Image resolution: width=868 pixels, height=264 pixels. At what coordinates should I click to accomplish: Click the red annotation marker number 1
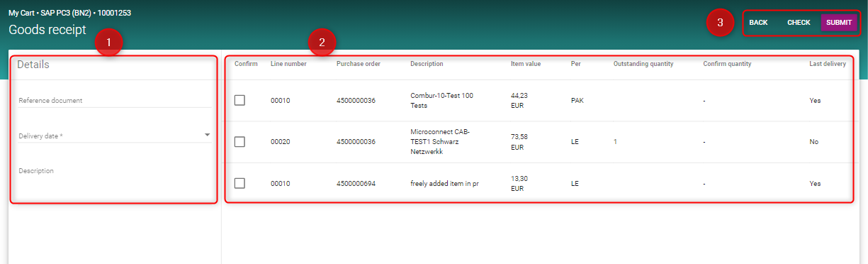[108, 43]
